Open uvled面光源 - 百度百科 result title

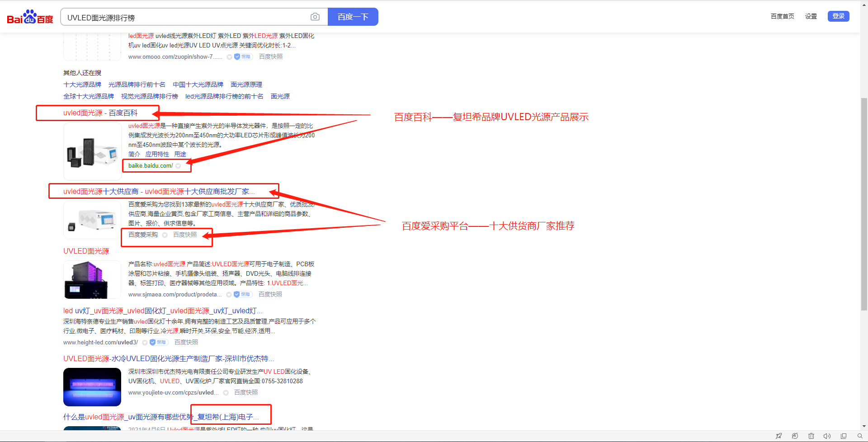click(100, 113)
